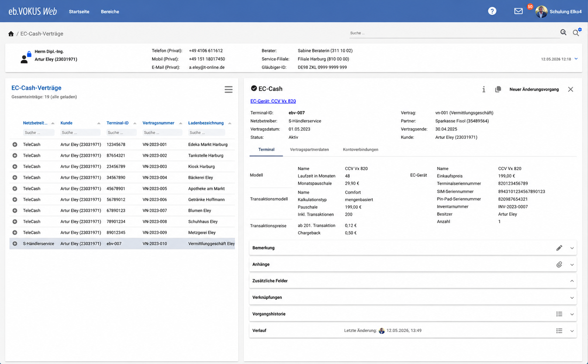The image size is (588, 364).
Task: Click the home breadcrumb icon
Action: pos(11,34)
